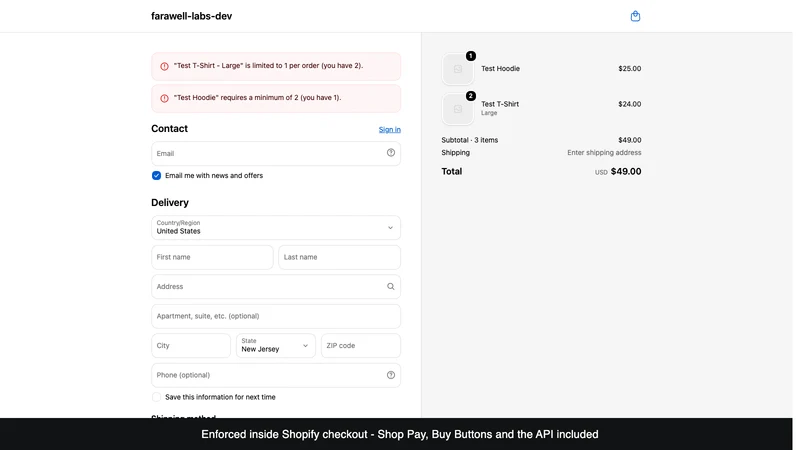Screen dimensions: 800x450
Task: Click the $24.00 T-Shirt price
Action: (x=630, y=104)
